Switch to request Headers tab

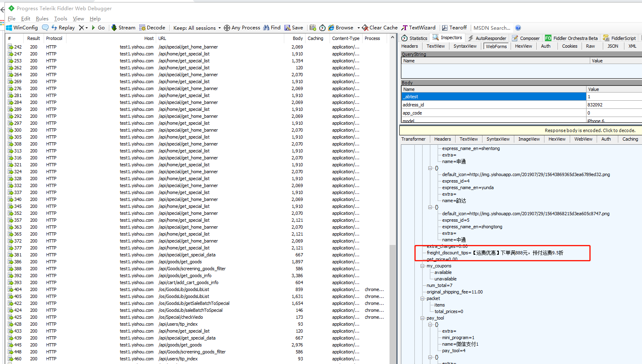click(x=410, y=46)
